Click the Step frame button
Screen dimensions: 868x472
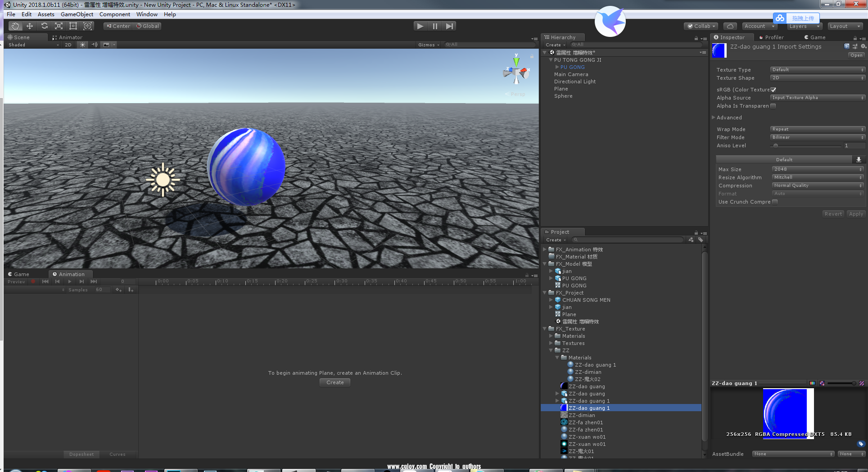pyautogui.click(x=449, y=26)
